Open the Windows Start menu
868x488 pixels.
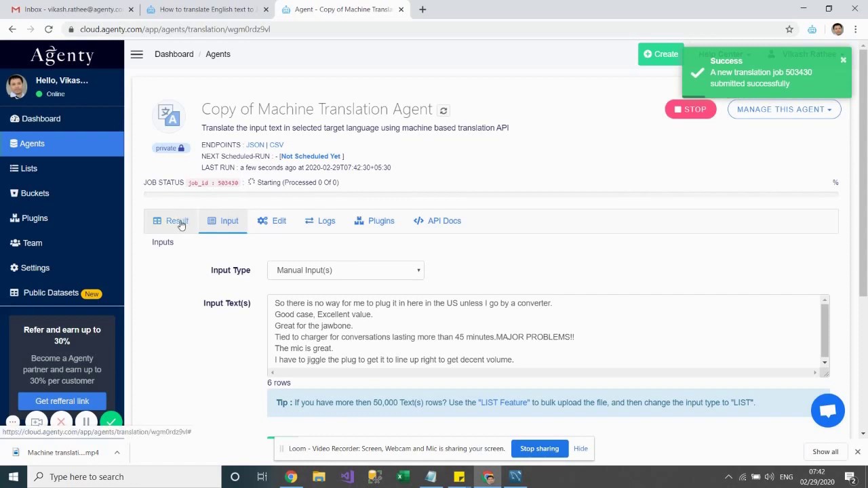[x=13, y=476]
